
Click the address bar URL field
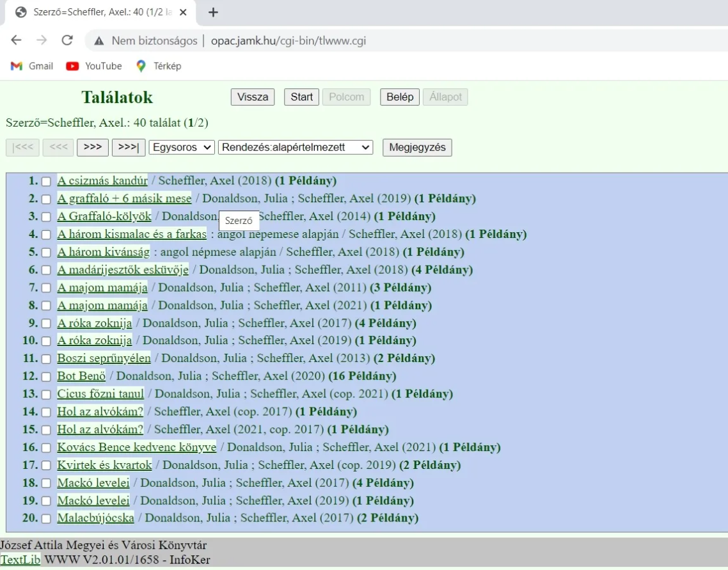(384, 41)
